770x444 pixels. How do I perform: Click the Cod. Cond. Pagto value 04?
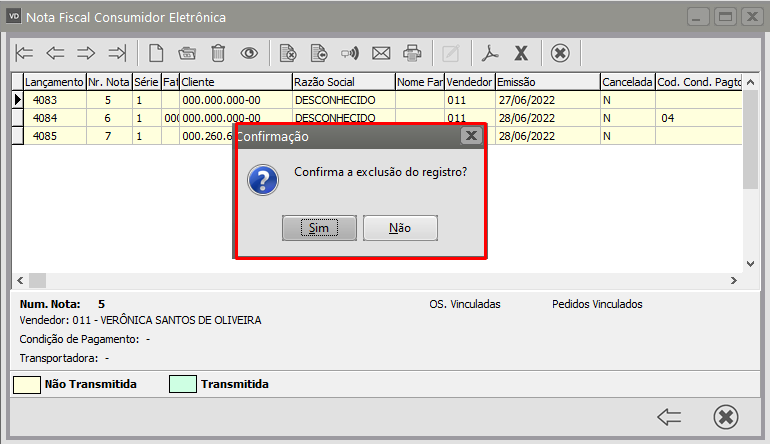tap(668, 118)
